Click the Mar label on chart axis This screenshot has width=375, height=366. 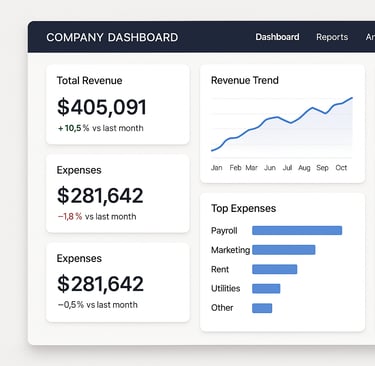252,168
